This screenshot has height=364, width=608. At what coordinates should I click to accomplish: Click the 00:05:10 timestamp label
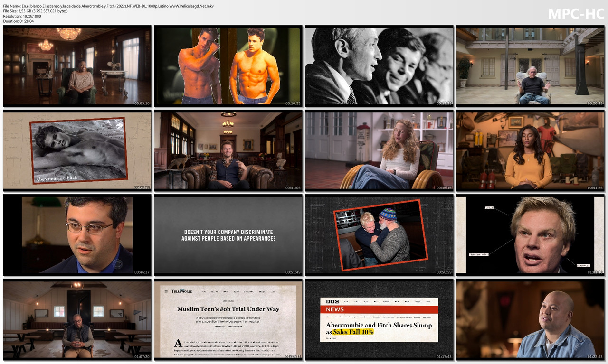point(142,103)
